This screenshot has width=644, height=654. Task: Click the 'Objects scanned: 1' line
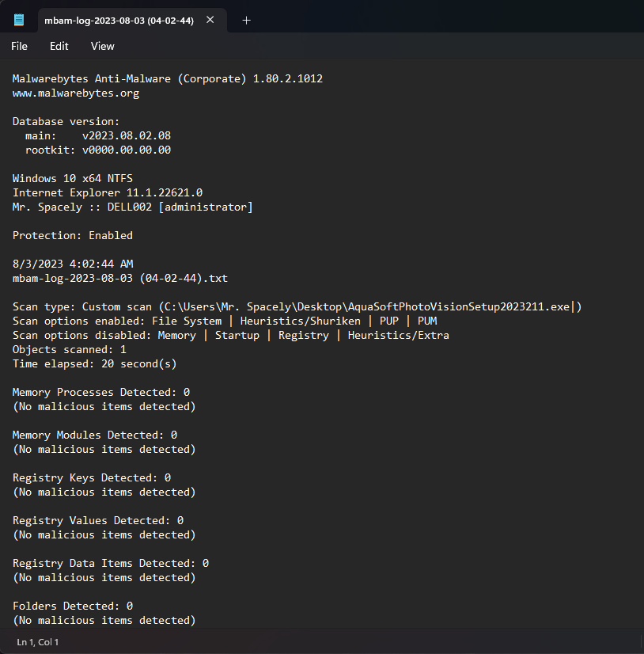(x=69, y=349)
